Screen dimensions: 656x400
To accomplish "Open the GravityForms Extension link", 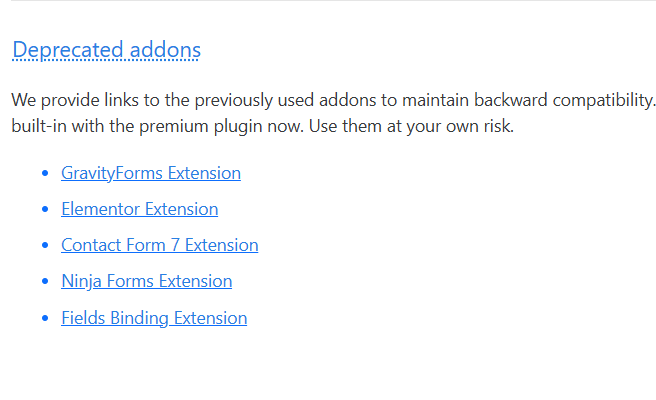I will coord(151,173).
